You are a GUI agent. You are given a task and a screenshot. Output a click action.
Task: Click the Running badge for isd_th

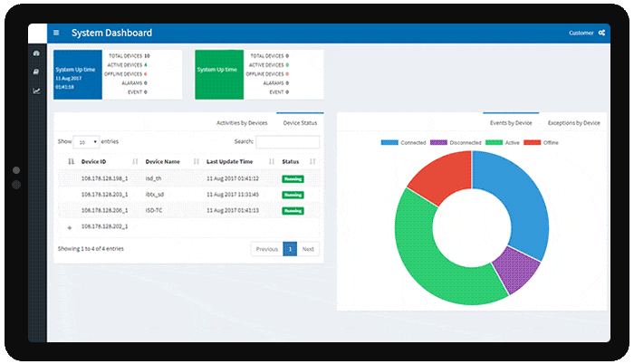pyautogui.click(x=293, y=178)
